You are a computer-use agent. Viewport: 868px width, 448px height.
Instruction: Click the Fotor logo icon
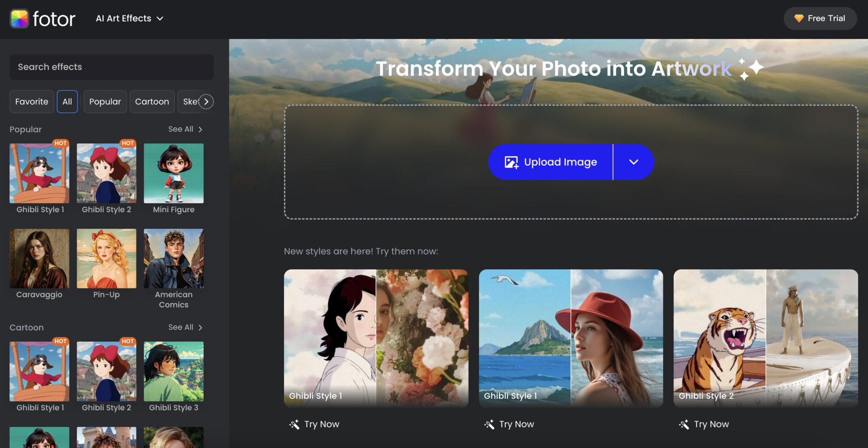19,19
